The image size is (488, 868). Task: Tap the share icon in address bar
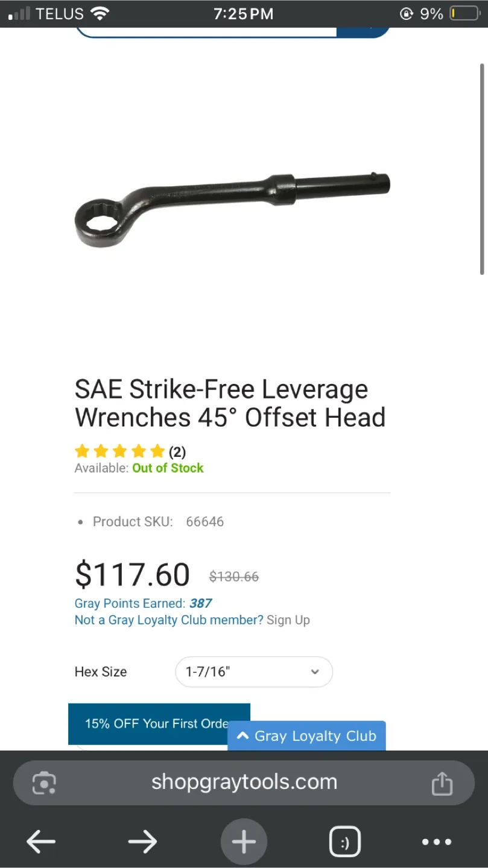pos(442,783)
